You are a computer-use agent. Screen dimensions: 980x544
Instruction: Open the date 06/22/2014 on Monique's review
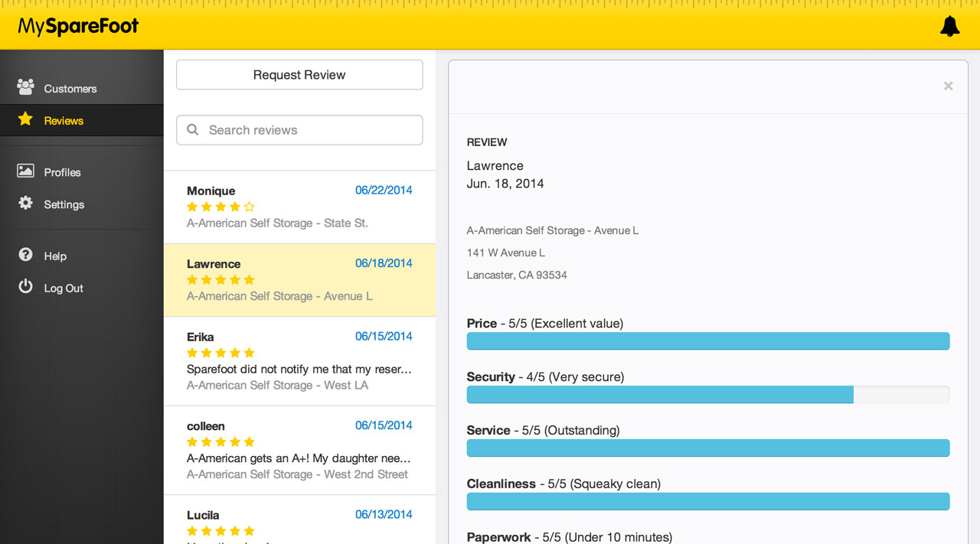click(384, 191)
